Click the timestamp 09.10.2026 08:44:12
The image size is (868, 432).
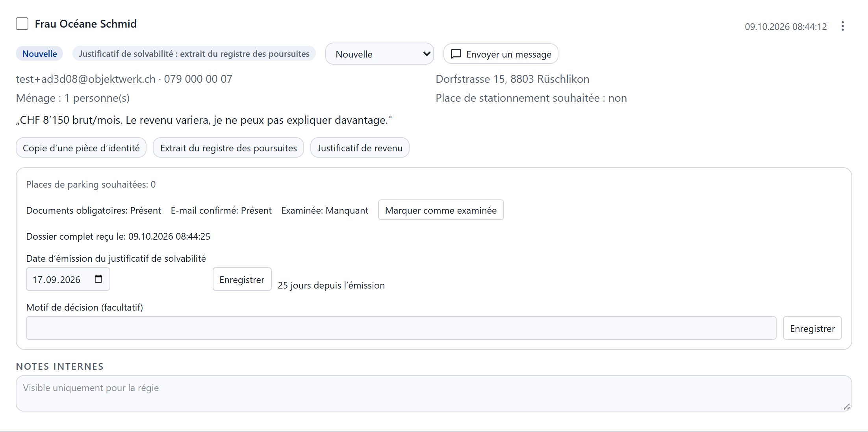786,26
